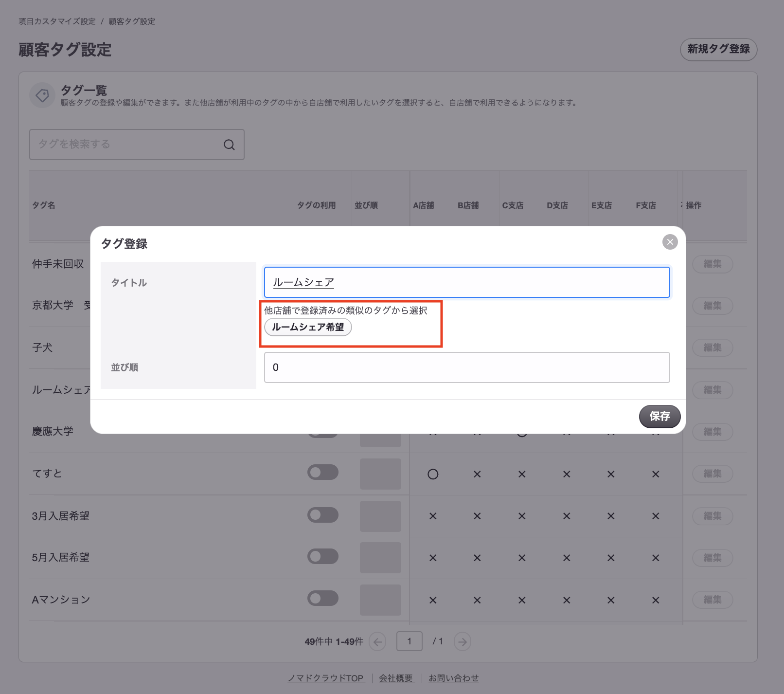
Task: Edit the 慶應大学 tag
Action: tap(713, 432)
